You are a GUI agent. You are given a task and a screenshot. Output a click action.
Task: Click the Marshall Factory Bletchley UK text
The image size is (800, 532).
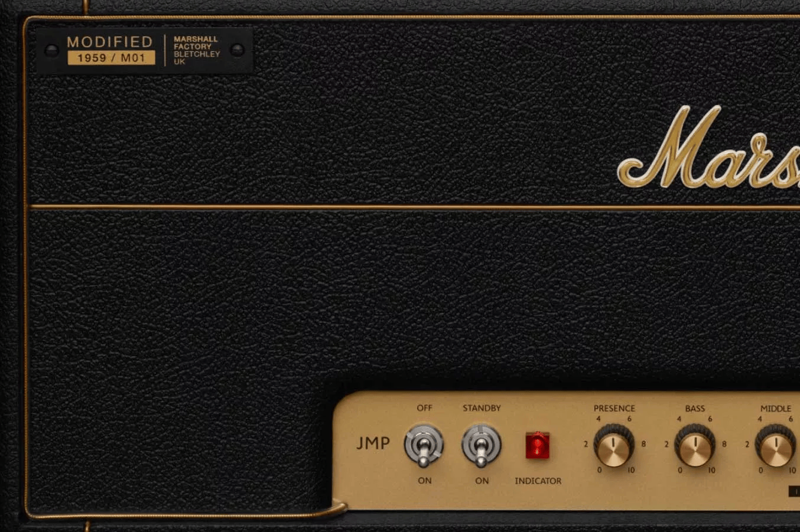[196, 50]
